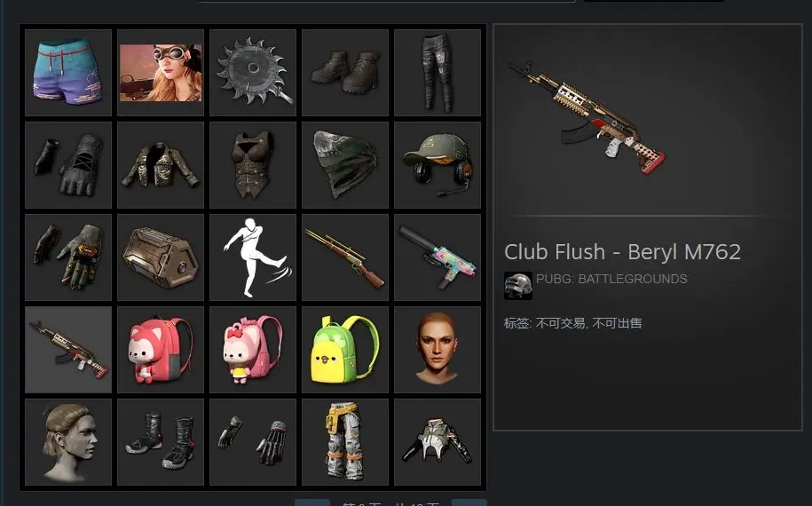The image size is (812, 506).
Task: Click the goggles woman portrait item
Action: 161,73
